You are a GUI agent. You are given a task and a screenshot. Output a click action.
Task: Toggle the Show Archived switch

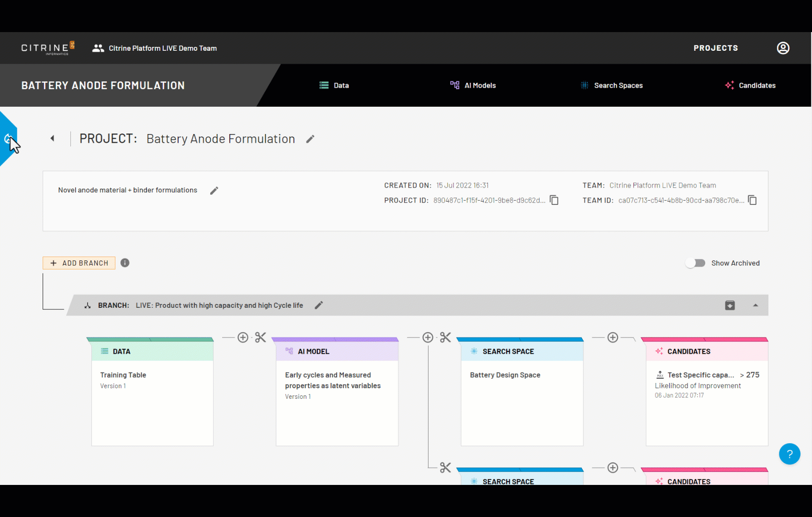[696, 263]
